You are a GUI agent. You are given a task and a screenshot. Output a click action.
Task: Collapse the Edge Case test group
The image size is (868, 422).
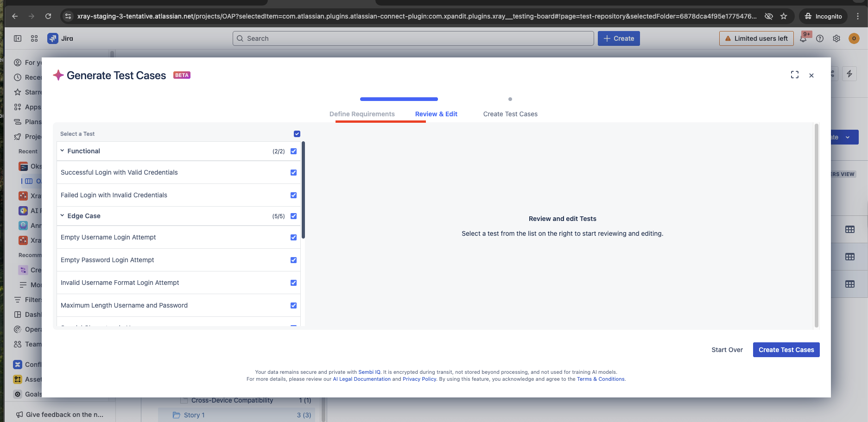[63, 216]
